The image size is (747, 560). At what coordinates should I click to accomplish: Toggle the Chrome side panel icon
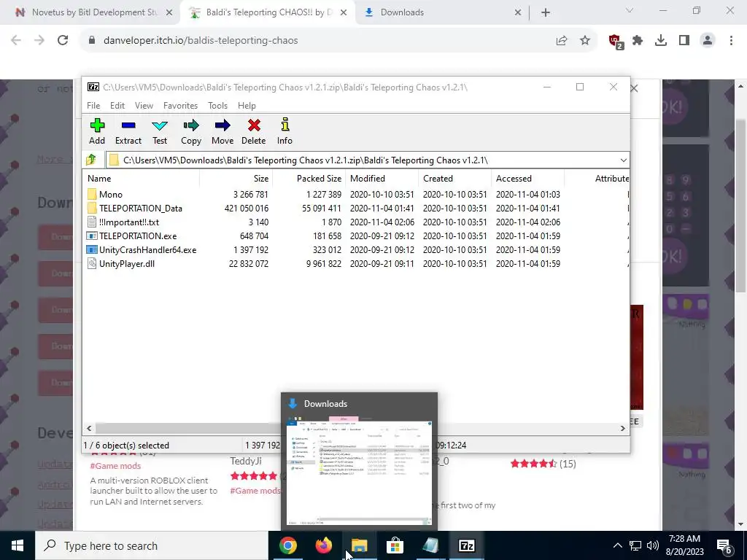pyautogui.click(x=684, y=41)
